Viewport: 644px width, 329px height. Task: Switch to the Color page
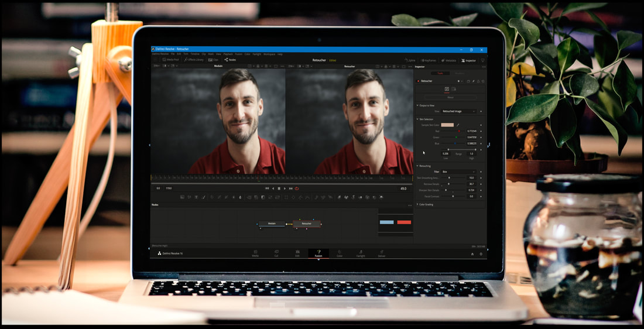340,253
